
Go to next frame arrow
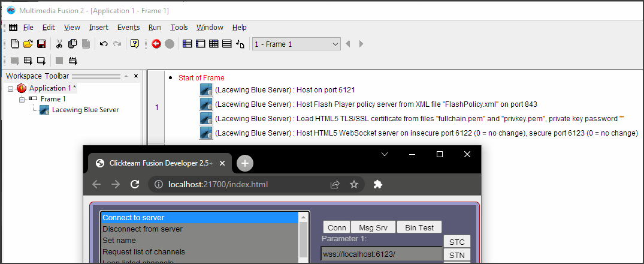click(361, 44)
